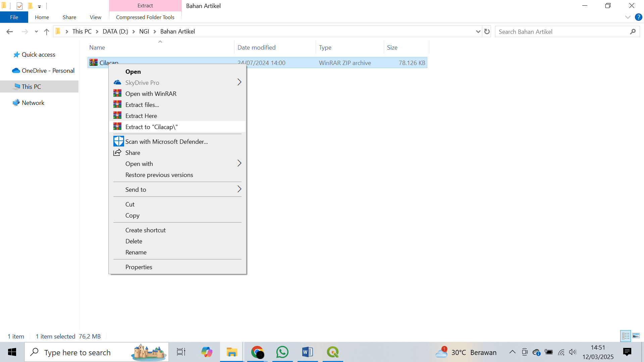
Task: Open the address bar history dropdown
Action: click(x=478, y=32)
